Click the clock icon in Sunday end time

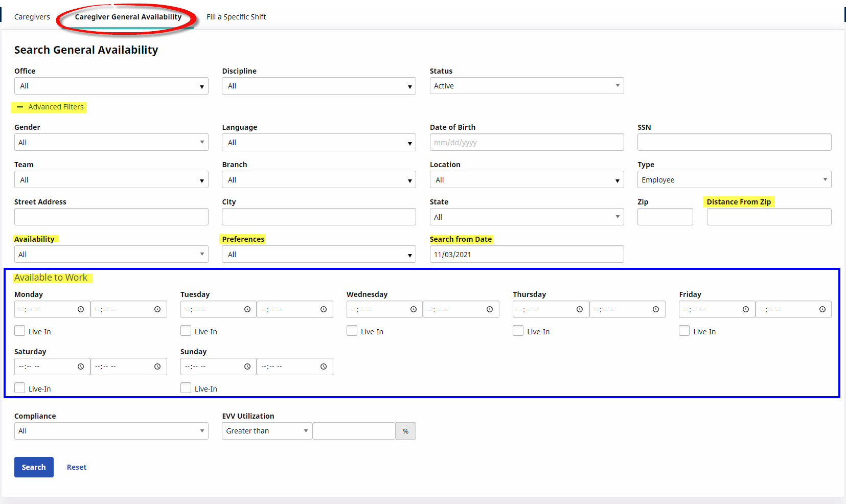324,366
